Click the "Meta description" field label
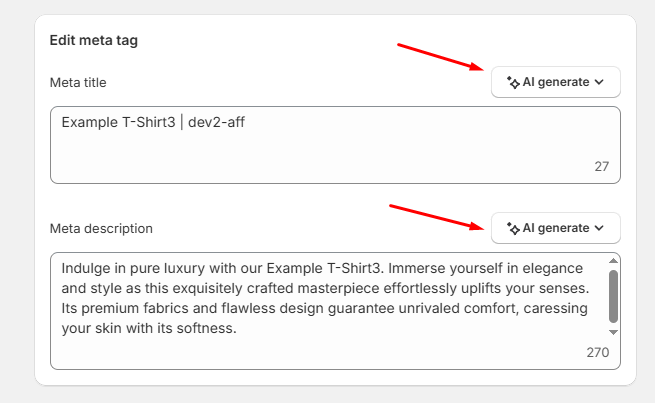This screenshot has height=403, width=655. (101, 228)
